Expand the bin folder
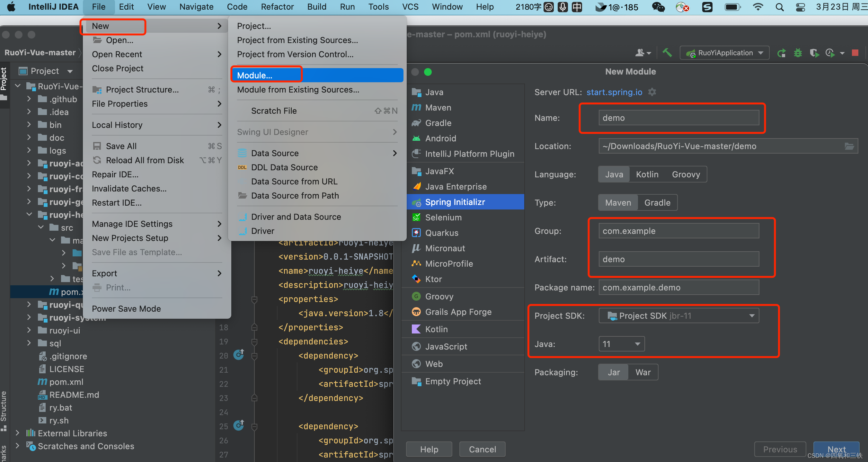Screen dimensions: 868x462 coord(29,125)
